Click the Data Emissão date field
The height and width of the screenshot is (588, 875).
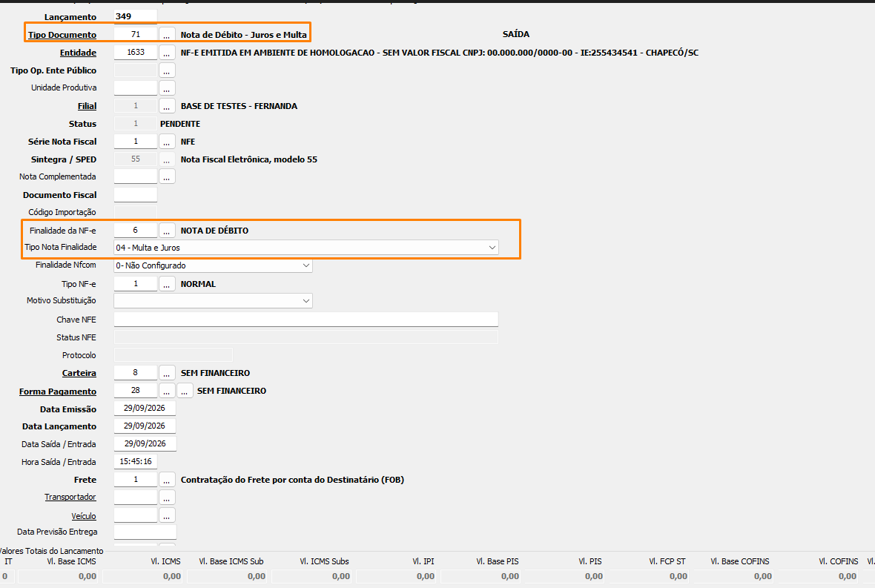pyautogui.click(x=145, y=409)
